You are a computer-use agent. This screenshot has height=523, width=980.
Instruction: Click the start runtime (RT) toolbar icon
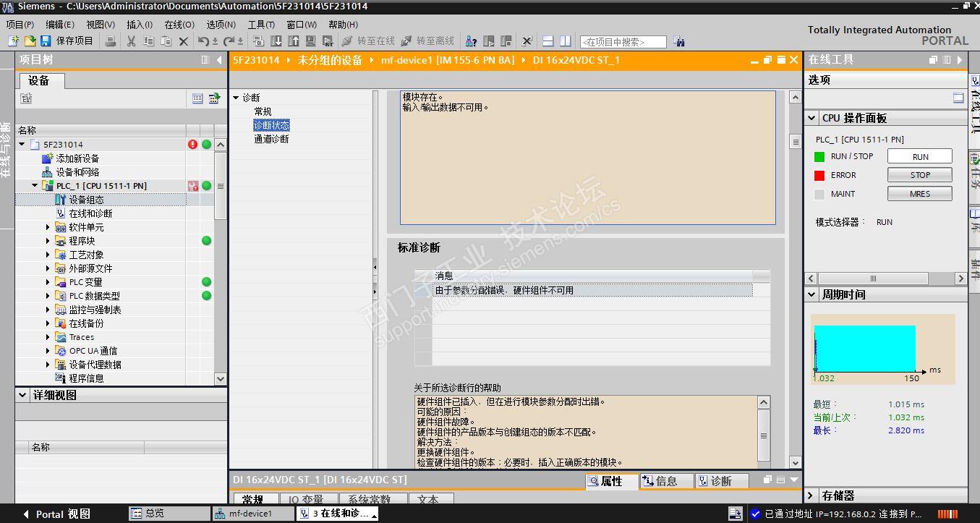pyautogui.click(x=328, y=41)
